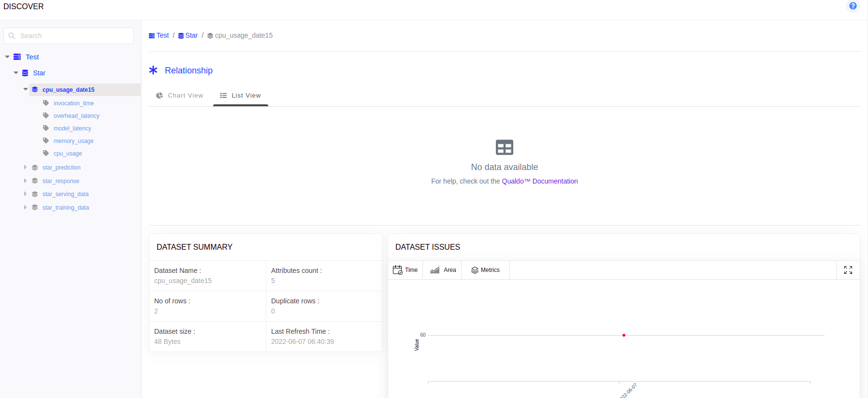The height and width of the screenshot is (398, 868).
Task: Open the Qualdo Documentation link
Action: (539, 181)
